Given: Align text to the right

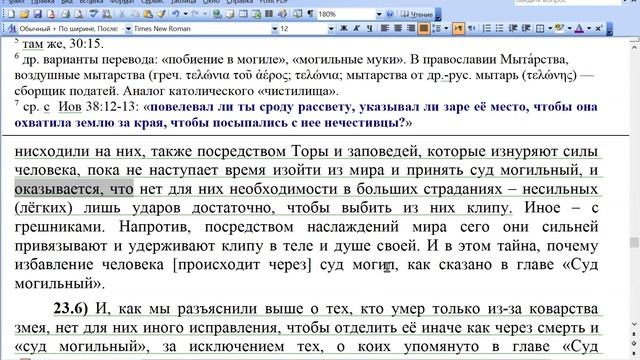Looking at the screenshot, I should click(411, 29).
